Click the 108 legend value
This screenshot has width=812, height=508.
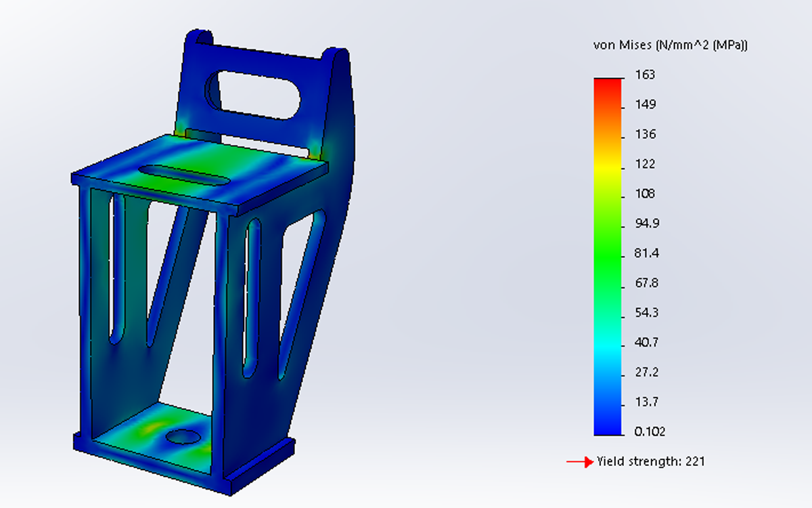[x=645, y=194]
